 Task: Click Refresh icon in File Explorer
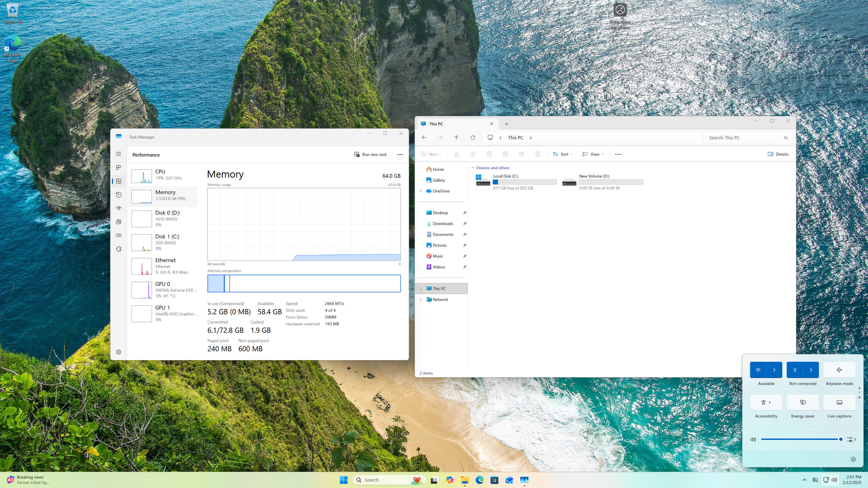473,138
